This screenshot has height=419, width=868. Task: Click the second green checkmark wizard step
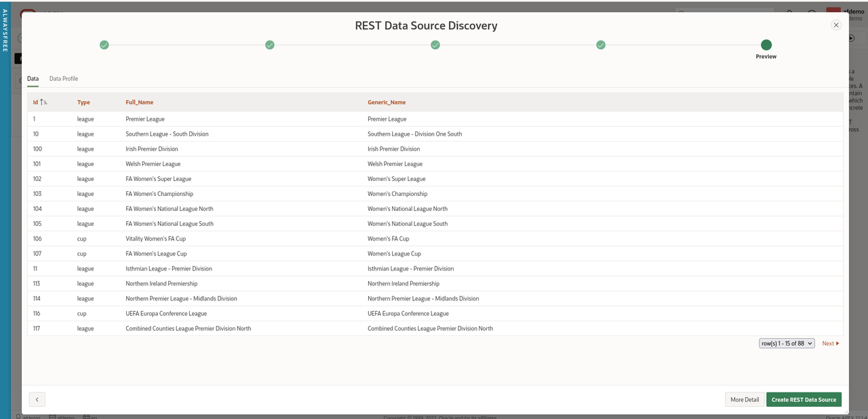[269, 45]
